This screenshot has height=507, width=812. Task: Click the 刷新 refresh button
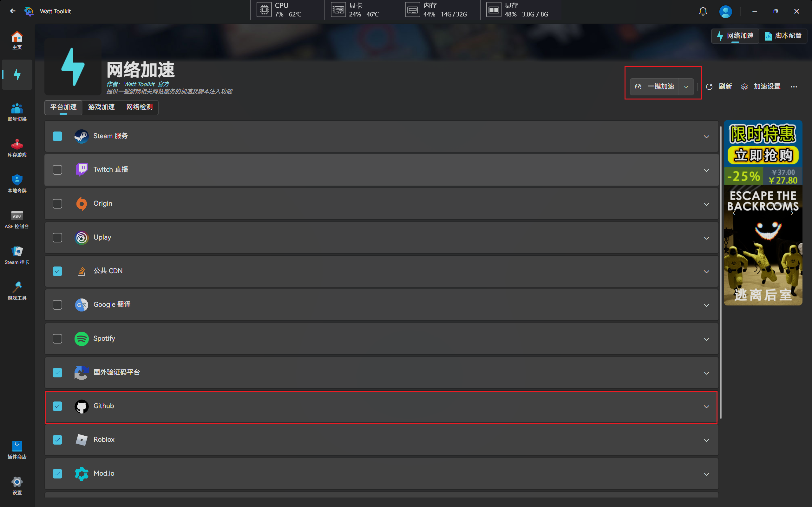point(719,87)
